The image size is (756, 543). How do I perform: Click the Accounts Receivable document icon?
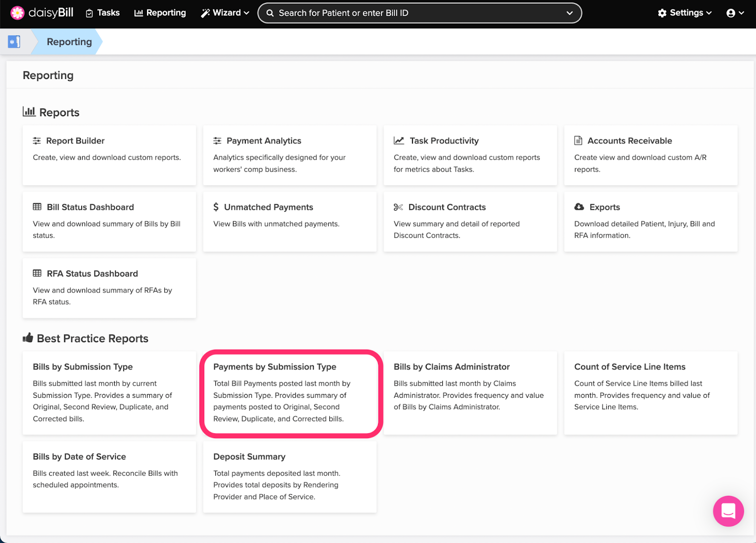pos(578,141)
